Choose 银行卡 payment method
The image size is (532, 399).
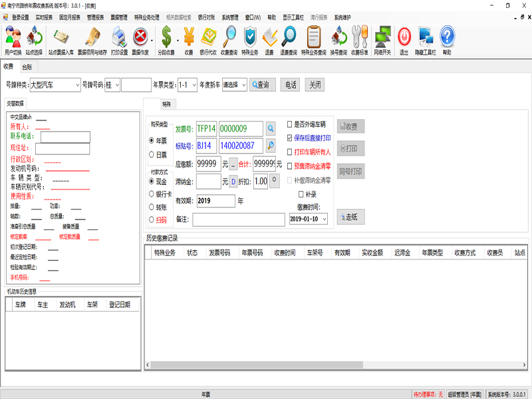[152, 194]
